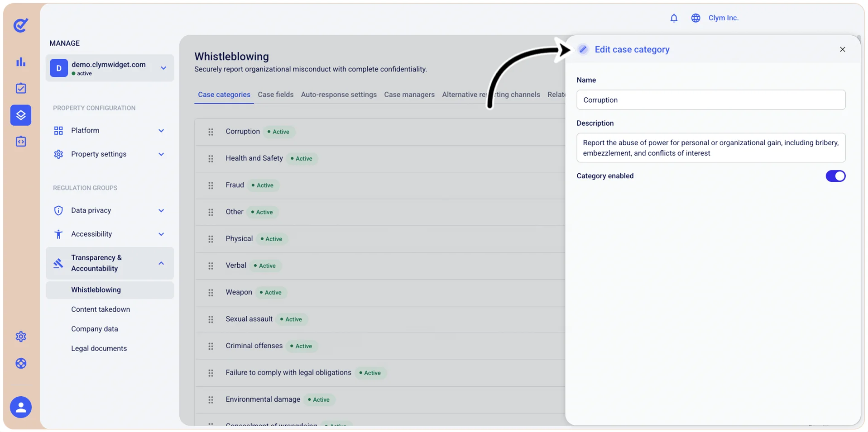868x432 pixels.
Task: Open the Auto-response settings tab
Action: click(339, 95)
